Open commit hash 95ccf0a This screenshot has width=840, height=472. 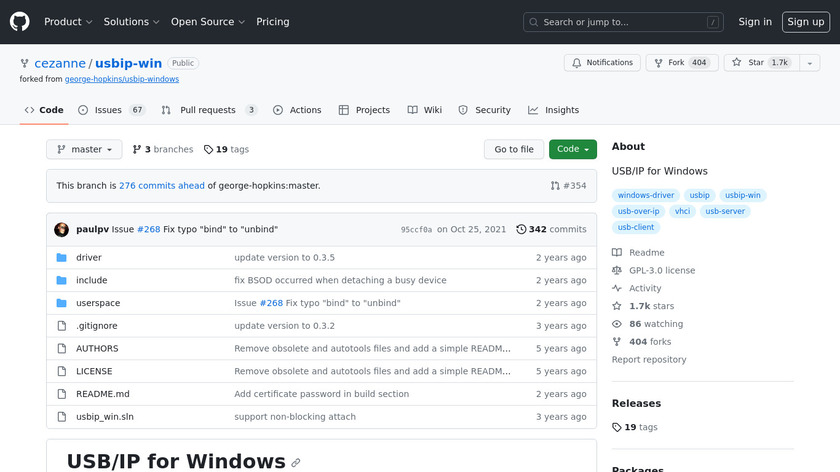click(x=416, y=229)
